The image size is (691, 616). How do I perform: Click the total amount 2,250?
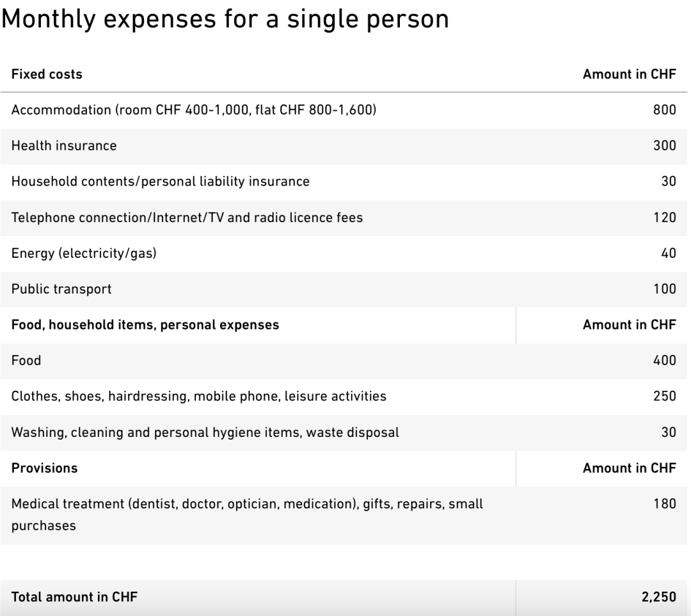[x=658, y=597]
